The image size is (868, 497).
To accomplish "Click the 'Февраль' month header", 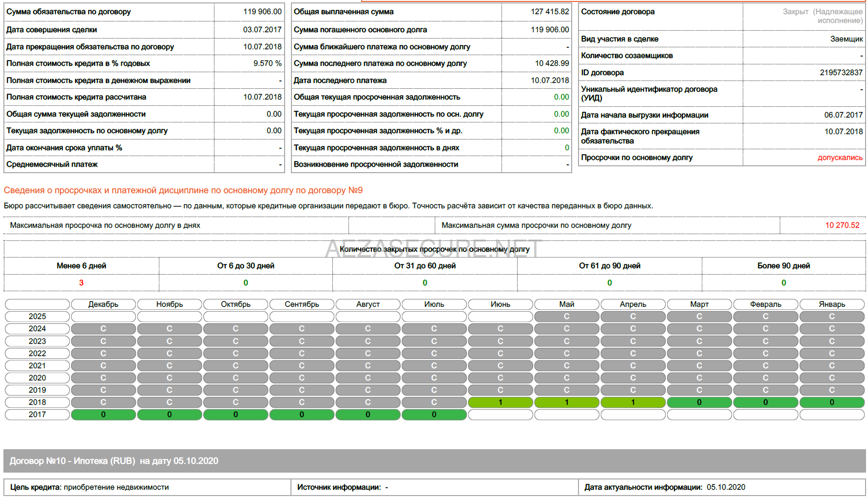I will coord(766,304).
